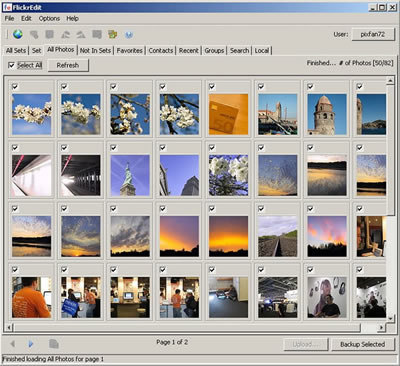Select the Statue of Liberty thumbnail
Image resolution: width=400 pixels, height=366 pixels.
point(130,175)
